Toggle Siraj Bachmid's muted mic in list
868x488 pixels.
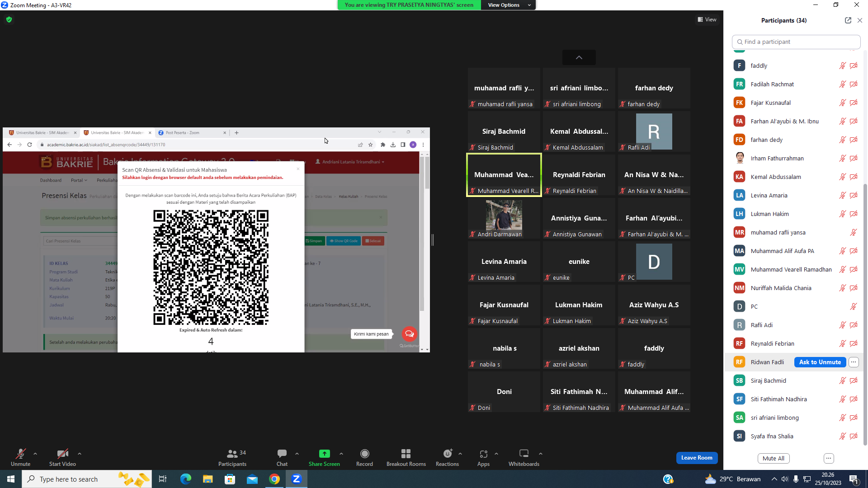842,380
